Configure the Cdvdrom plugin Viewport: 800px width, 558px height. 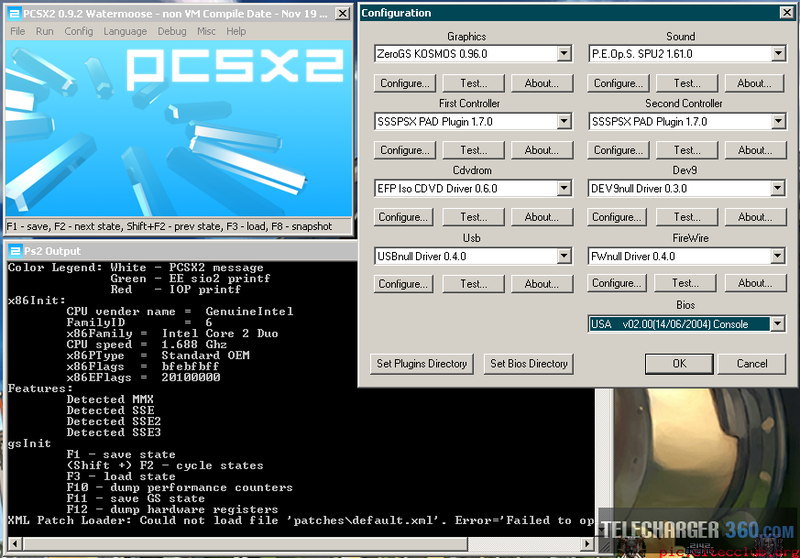(x=403, y=217)
